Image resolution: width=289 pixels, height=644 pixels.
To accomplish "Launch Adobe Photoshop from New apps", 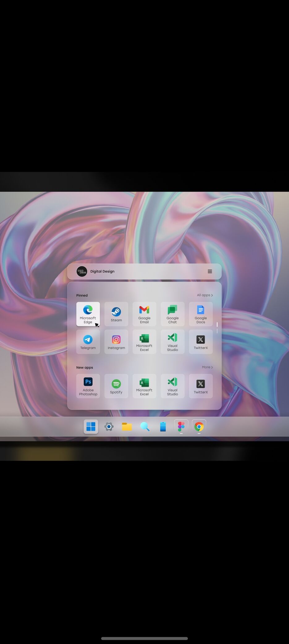I will [x=88, y=386].
